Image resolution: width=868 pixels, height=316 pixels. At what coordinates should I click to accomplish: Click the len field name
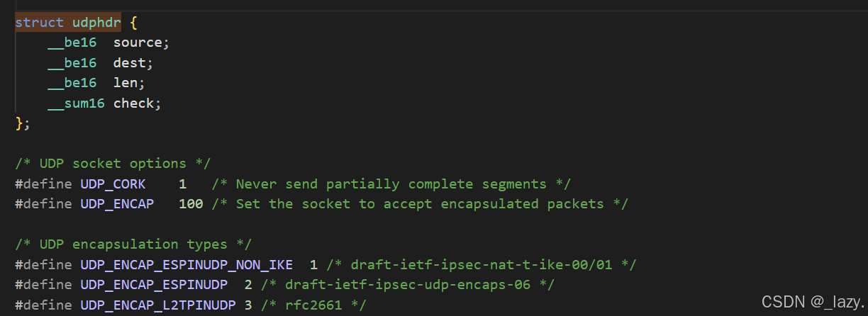tap(126, 83)
